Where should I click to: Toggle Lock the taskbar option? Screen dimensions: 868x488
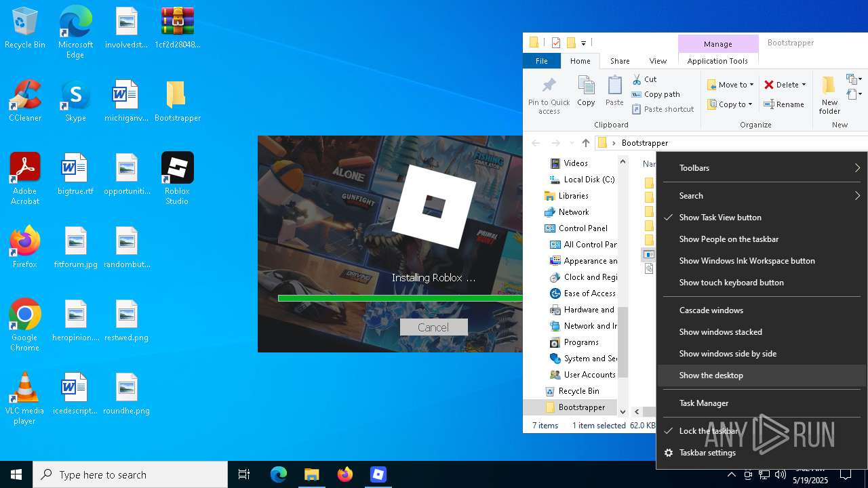[762, 431]
